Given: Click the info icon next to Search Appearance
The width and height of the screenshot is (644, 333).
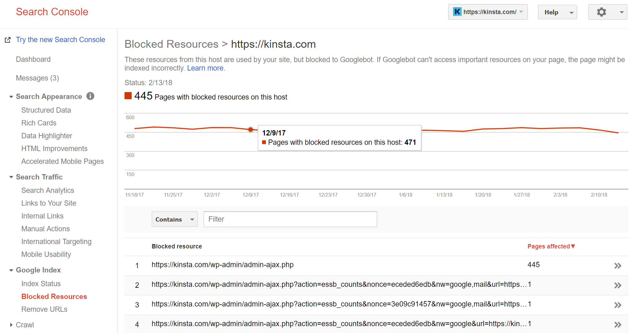Looking at the screenshot, I should tap(90, 96).
